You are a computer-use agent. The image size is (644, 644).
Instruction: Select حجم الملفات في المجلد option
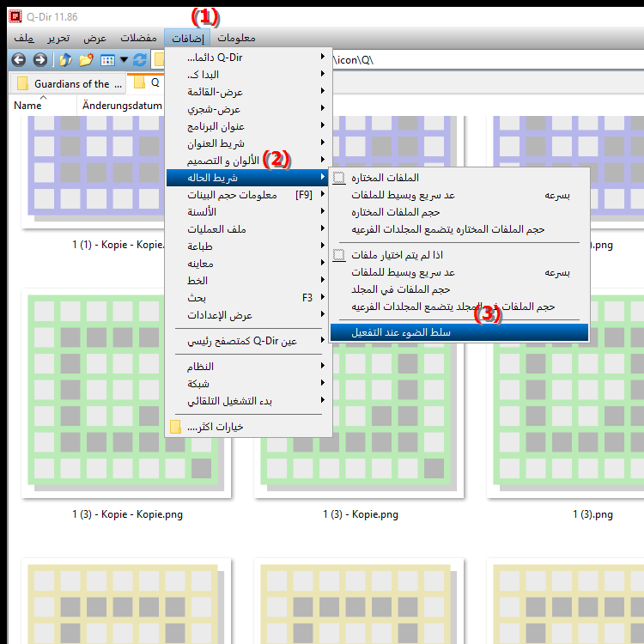[459, 289]
